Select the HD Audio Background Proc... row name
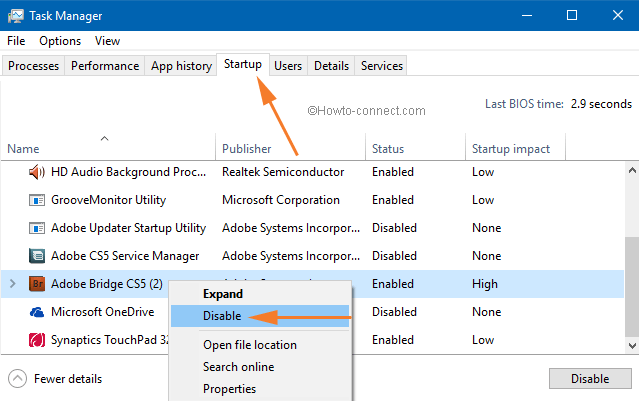Image resolution: width=639 pixels, height=401 pixels. 128,172
